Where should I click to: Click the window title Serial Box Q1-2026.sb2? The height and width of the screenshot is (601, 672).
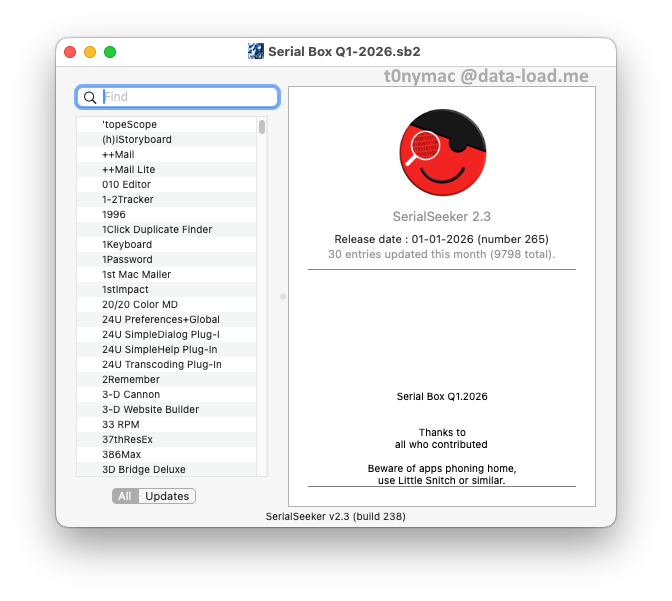(344, 51)
